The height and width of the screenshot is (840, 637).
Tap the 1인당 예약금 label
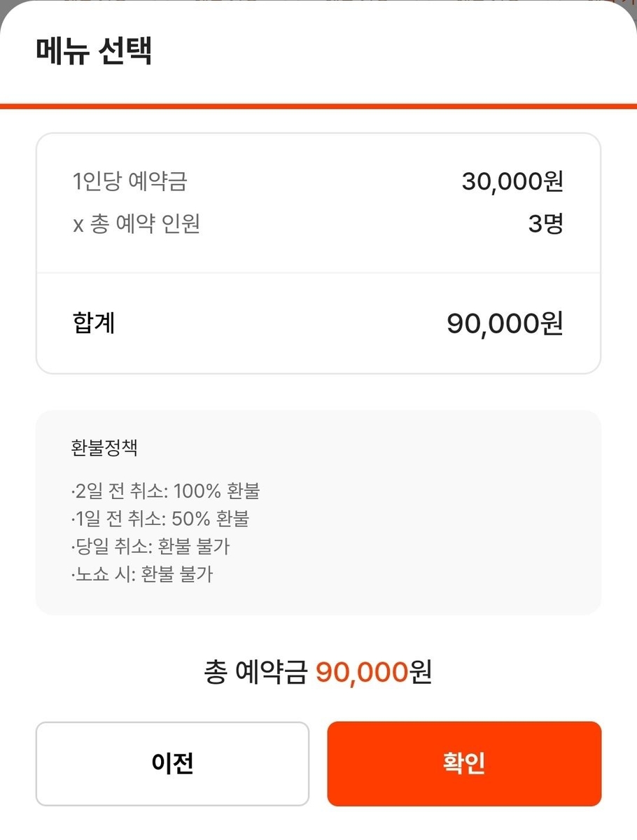point(130,182)
